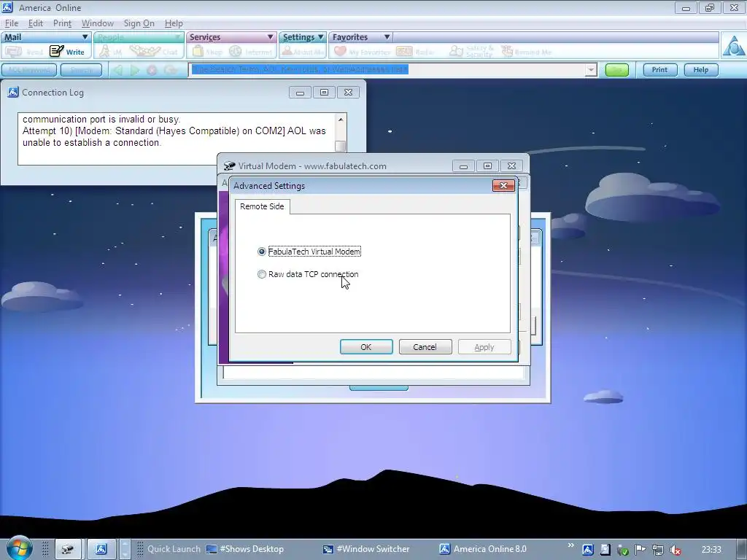This screenshot has height=560, width=747.
Task: Open the Windows Start orb
Action: pyautogui.click(x=19, y=548)
